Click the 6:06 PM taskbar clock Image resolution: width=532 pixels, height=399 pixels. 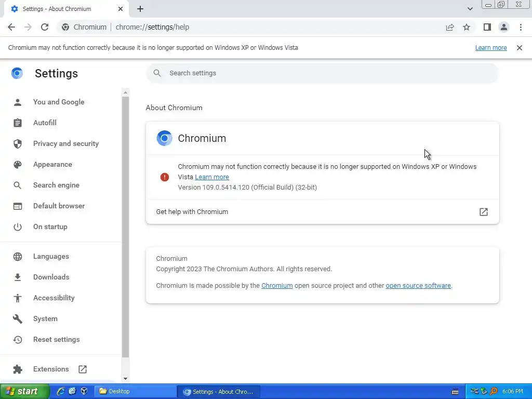[x=513, y=392]
